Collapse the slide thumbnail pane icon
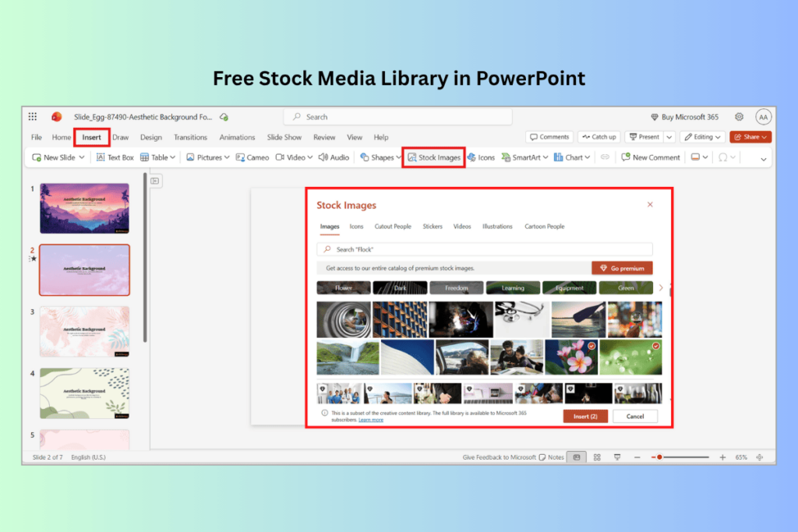This screenshot has height=532, width=798. (155, 181)
